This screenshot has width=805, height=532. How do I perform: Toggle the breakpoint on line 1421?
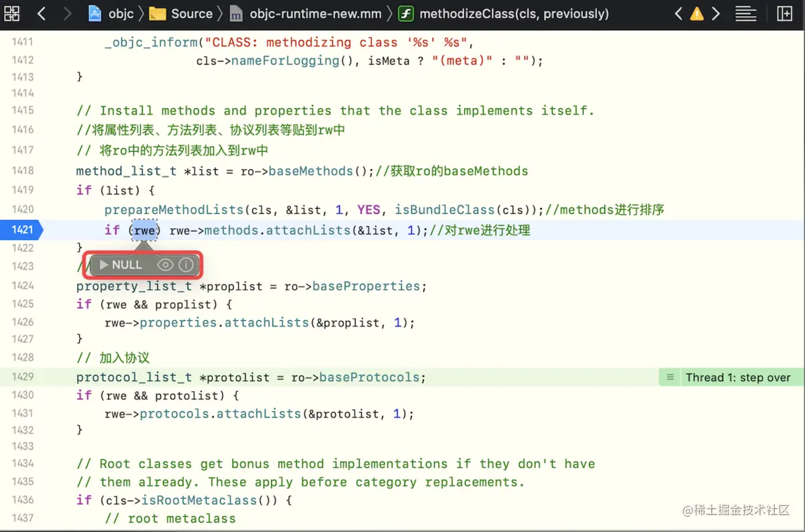(x=22, y=229)
